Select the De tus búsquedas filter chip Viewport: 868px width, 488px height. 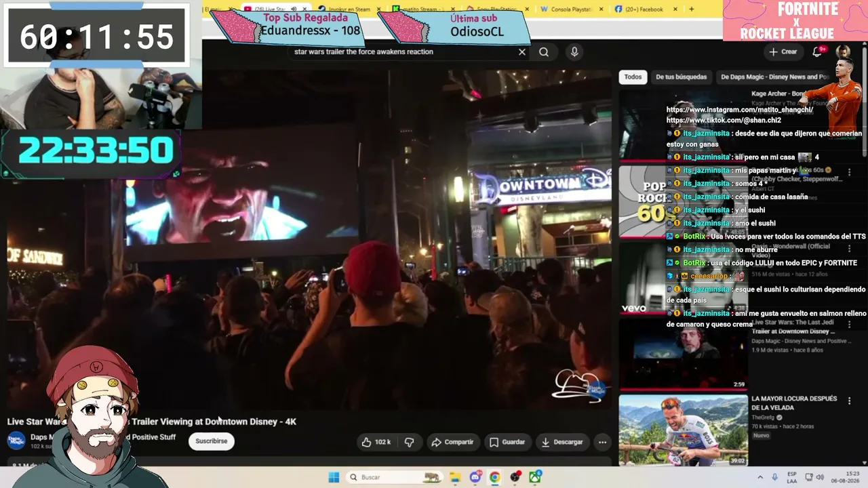(681, 77)
